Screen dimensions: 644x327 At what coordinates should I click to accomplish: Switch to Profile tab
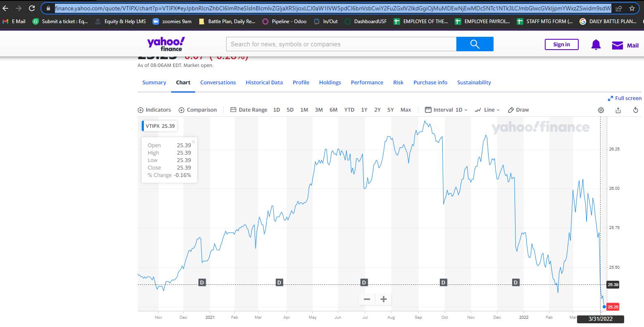tap(301, 83)
